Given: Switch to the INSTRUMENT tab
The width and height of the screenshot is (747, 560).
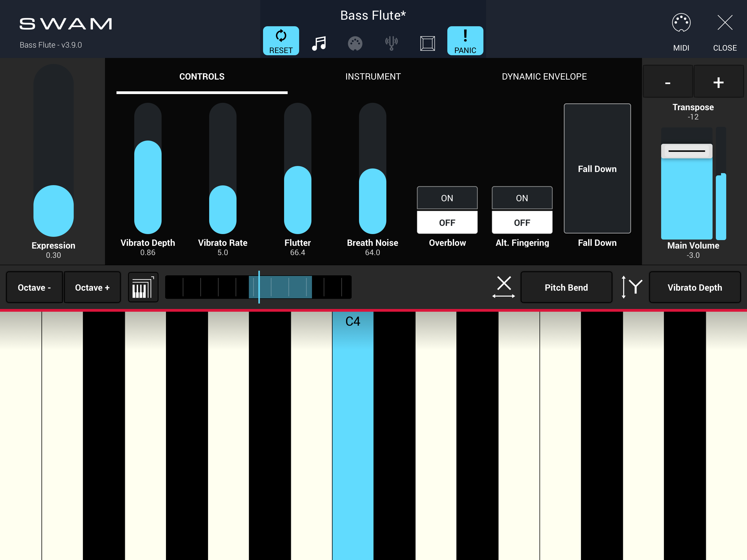Looking at the screenshot, I should point(373,77).
